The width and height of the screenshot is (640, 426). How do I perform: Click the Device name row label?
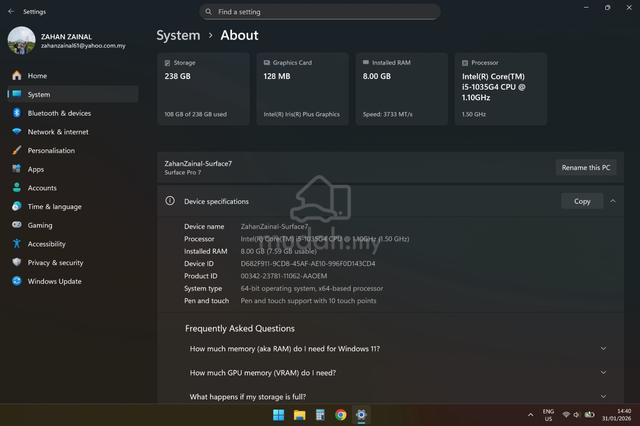click(x=204, y=226)
